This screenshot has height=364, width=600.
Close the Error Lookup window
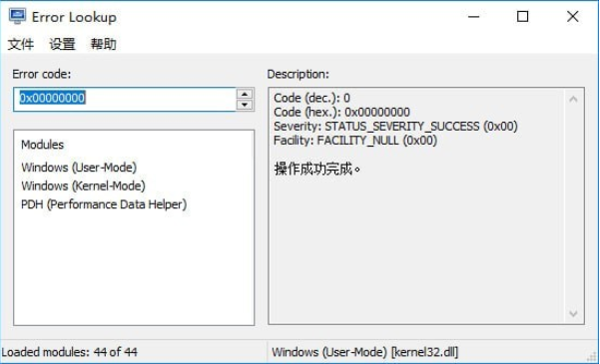coord(572,16)
